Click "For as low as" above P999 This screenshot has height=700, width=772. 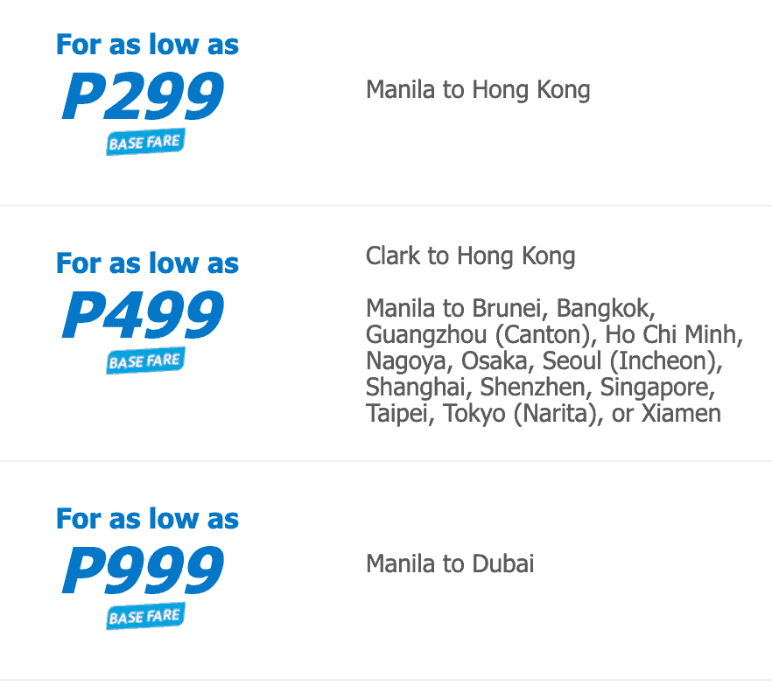click(147, 518)
